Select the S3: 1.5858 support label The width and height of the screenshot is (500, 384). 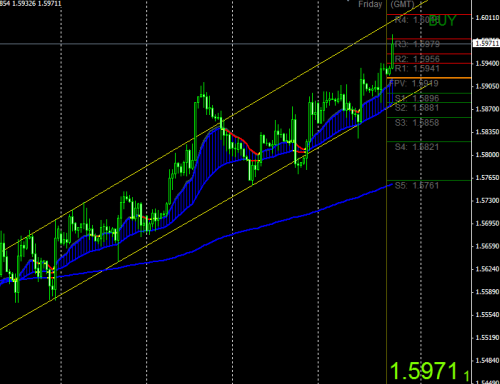417,123
